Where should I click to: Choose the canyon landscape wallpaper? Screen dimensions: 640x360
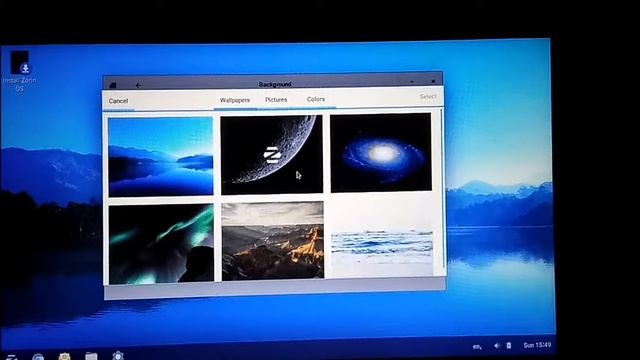pyautogui.click(x=273, y=241)
